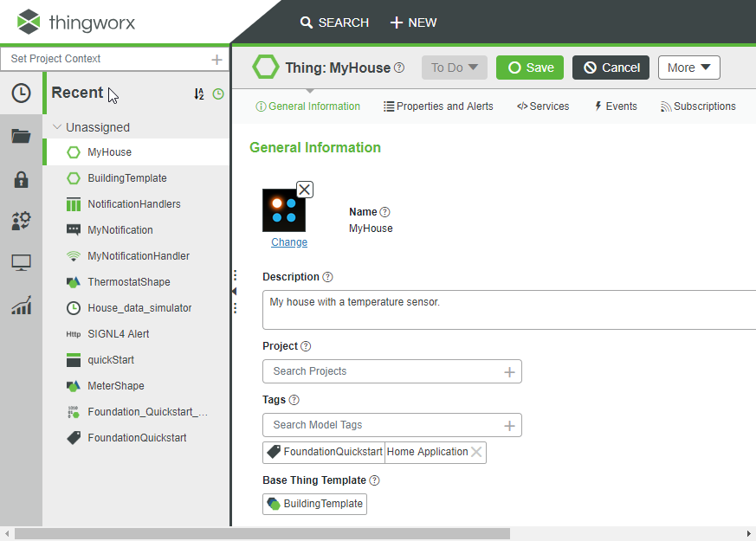Screen dimensions: 756x541
Task: Select FoundationQuickstart tag in Recent list
Action: pyautogui.click(x=137, y=438)
